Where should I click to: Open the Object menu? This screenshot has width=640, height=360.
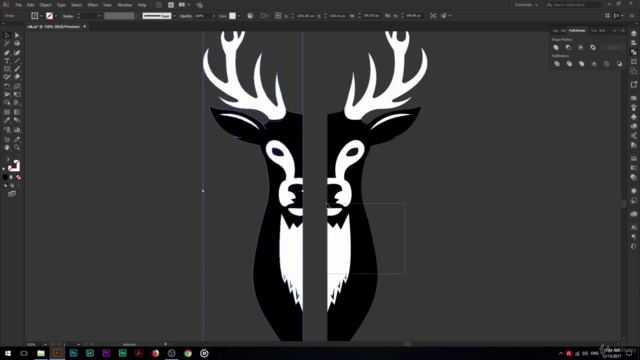click(x=45, y=5)
